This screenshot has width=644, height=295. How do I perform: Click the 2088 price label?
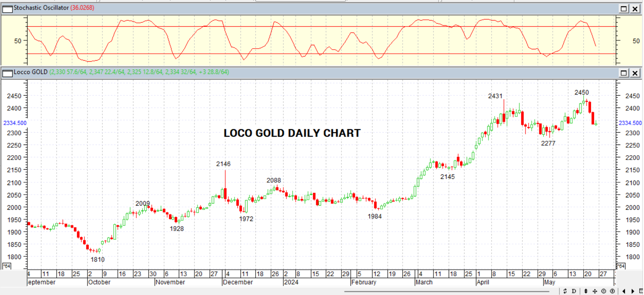(x=274, y=180)
